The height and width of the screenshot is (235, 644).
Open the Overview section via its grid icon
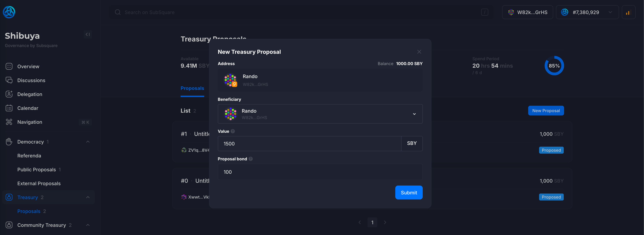(x=9, y=66)
